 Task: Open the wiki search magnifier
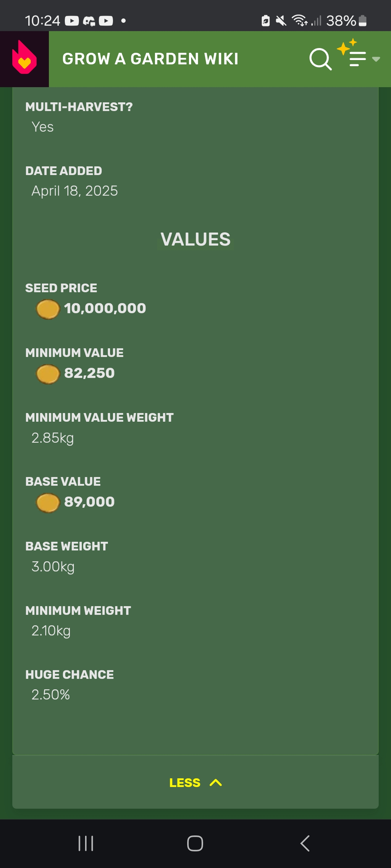pos(320,59)
